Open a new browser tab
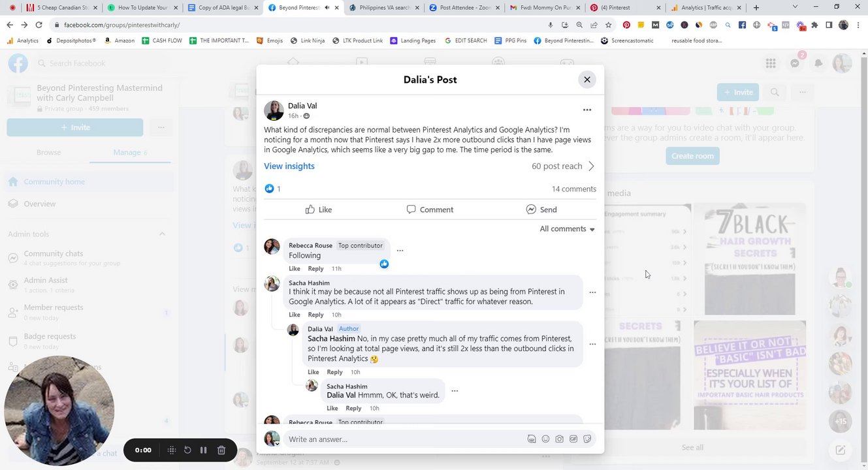The image size is (868, 470). (x=756, y=8)
